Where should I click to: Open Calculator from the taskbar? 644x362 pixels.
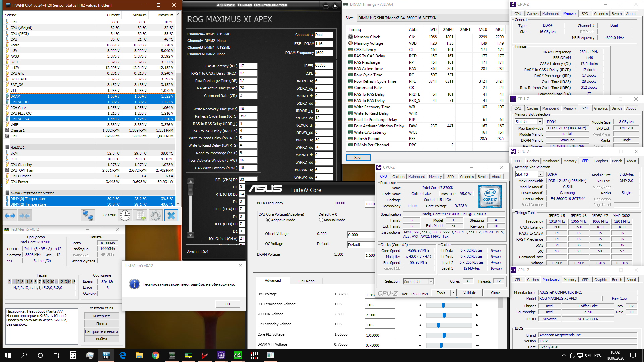(73, 355)
